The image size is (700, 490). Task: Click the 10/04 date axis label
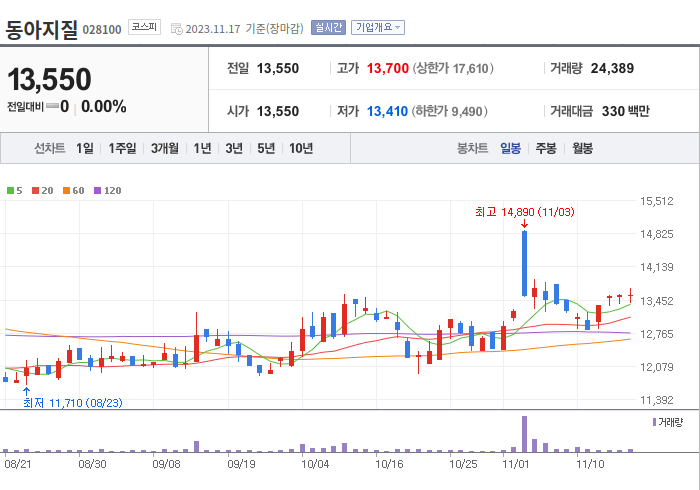tap(315, 464)
